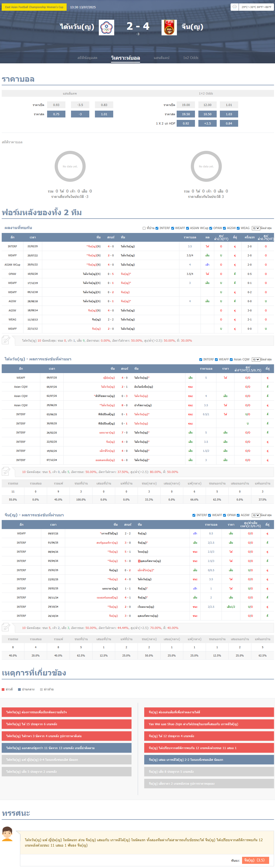
Task: Uncheck AGSW in head-to-head filters
Action: click(x=224, y=228)
